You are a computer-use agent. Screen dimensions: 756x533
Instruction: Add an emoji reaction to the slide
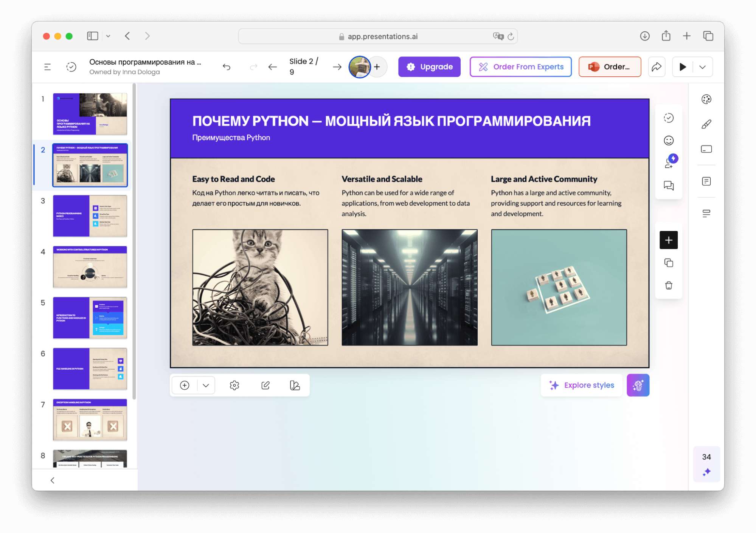pyautogui.click(x=669, y=140)
